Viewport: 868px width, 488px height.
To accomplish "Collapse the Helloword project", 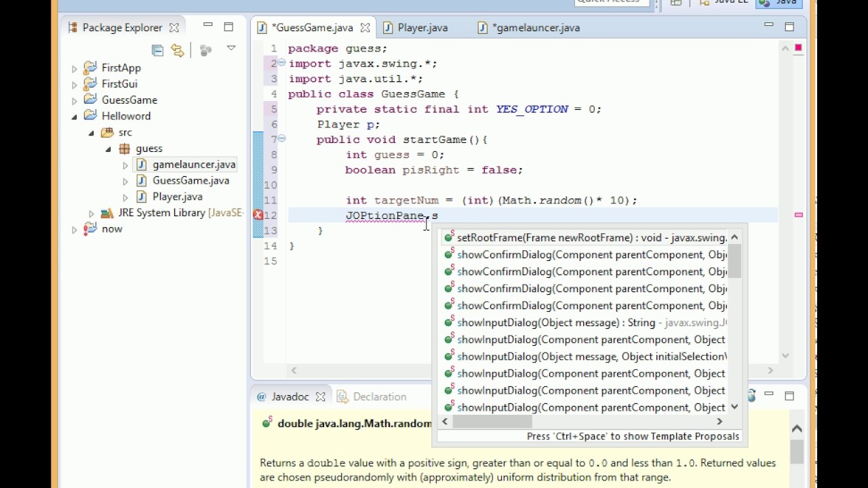I will (x=75, y=117).
